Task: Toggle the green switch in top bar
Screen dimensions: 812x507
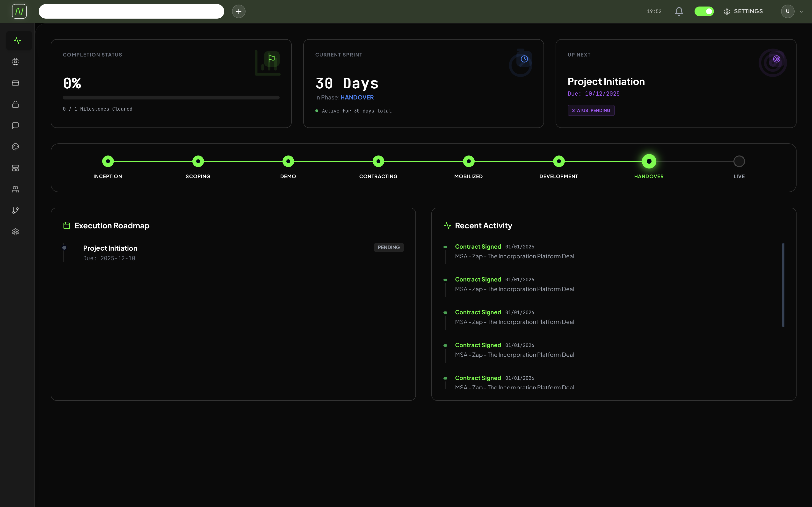Action: (704, 11)
